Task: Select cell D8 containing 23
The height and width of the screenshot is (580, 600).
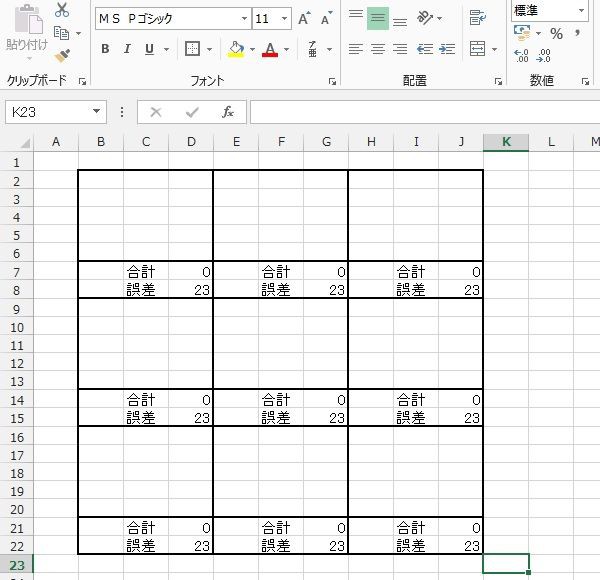Action: 191,290
